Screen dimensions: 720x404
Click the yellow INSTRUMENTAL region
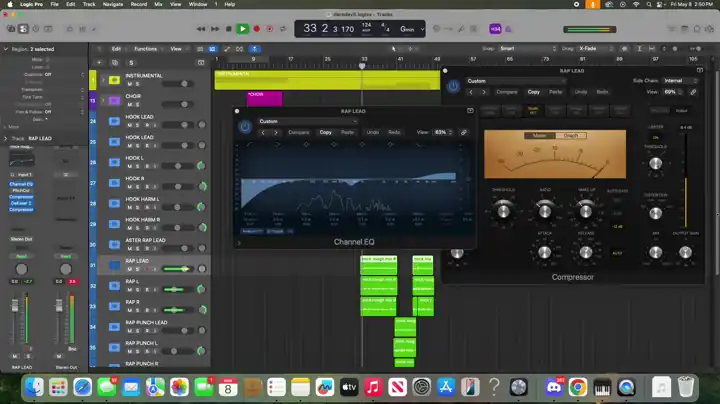point(327,80)
